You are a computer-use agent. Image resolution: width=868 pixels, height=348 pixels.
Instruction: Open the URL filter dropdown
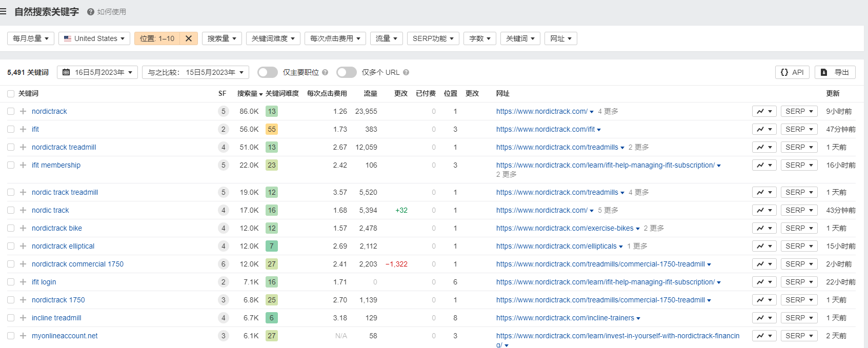561,38
